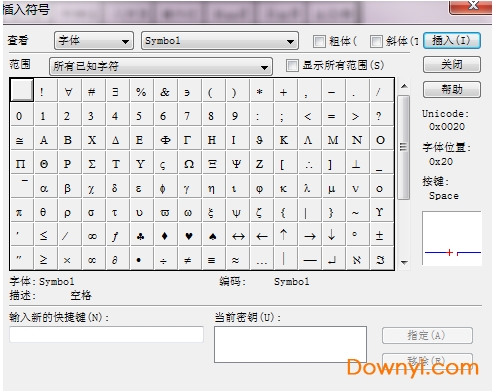Close the 插入符号 dialog window

point(471,6)
